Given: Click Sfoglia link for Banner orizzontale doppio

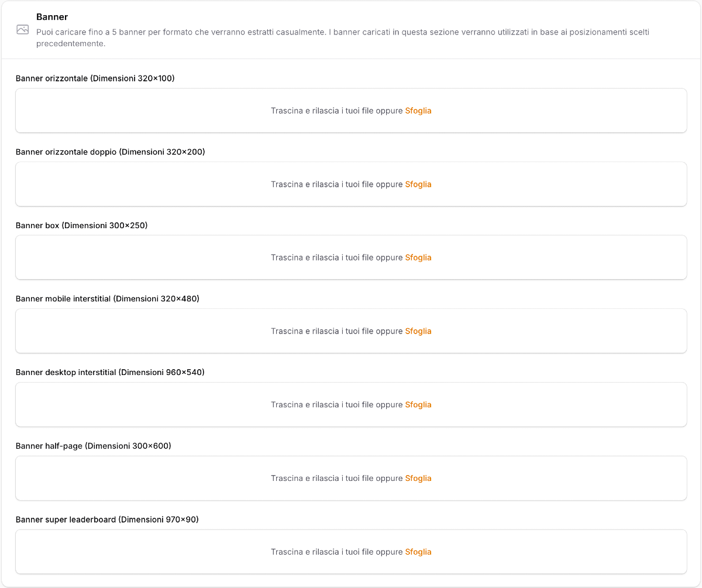Looking at the screenshot, I should [x=418, y=184].
